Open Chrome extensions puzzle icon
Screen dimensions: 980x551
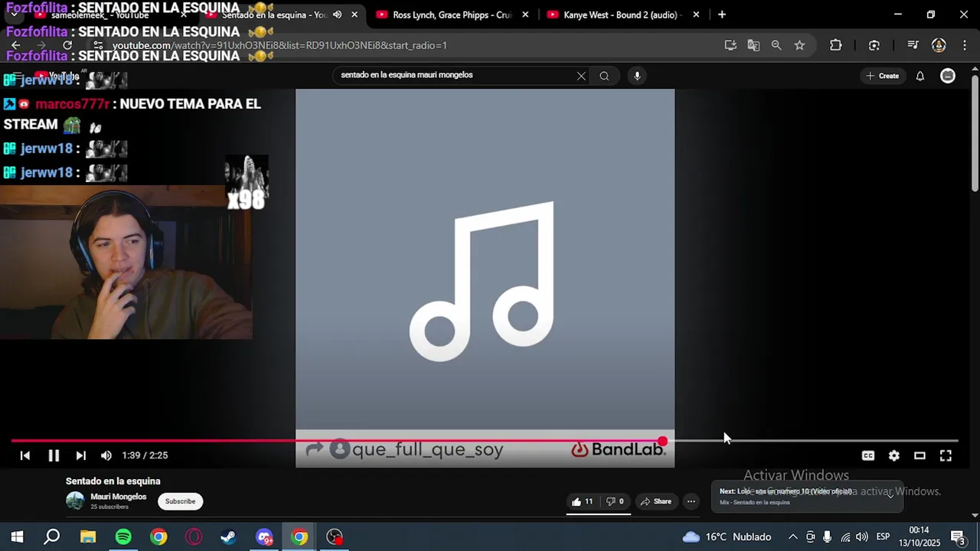coord(835,45)
